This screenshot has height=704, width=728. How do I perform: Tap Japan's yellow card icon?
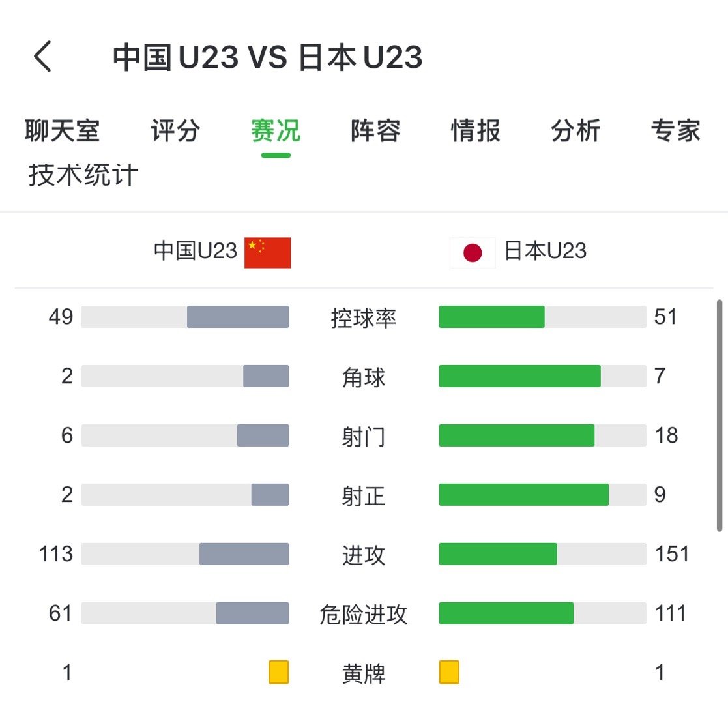(448, 673)
